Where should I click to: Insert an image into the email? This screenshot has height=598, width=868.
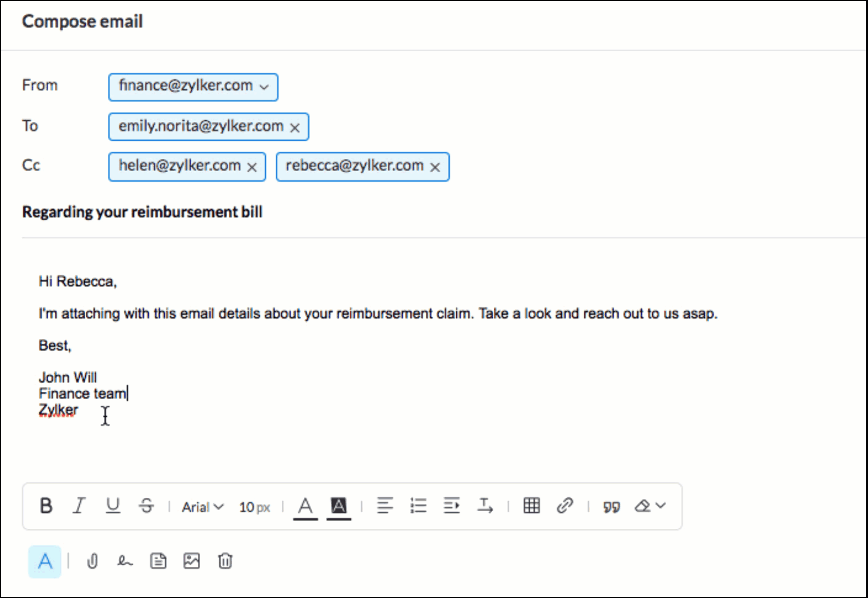tap(191, 561)
